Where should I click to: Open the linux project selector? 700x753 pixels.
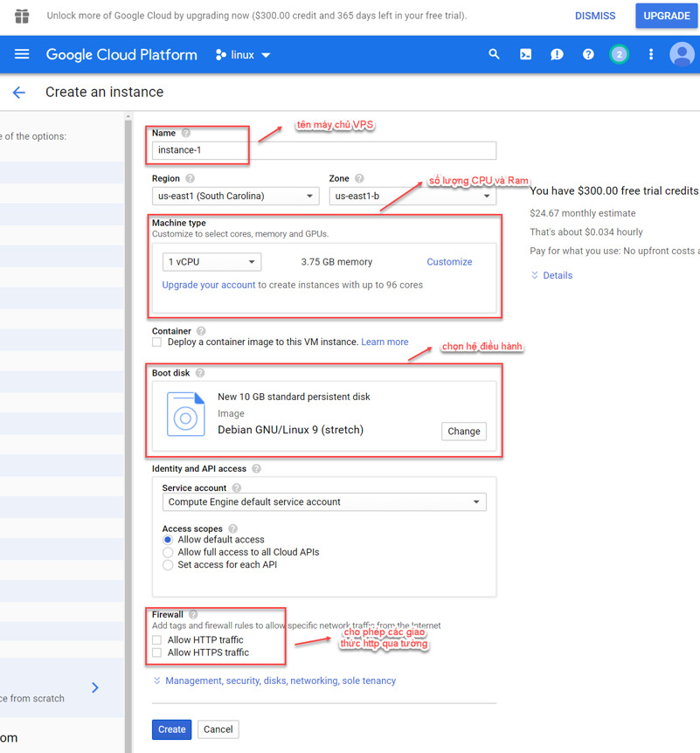[243, 55]
